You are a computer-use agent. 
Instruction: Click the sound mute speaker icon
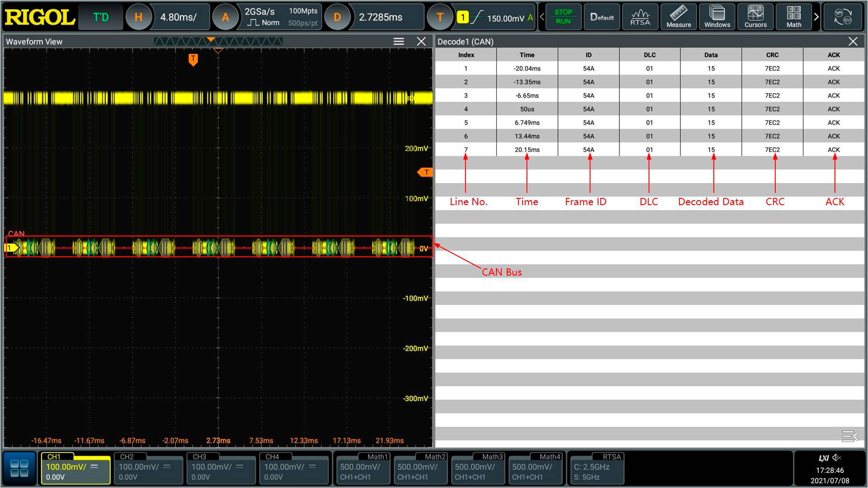(837, 458)
